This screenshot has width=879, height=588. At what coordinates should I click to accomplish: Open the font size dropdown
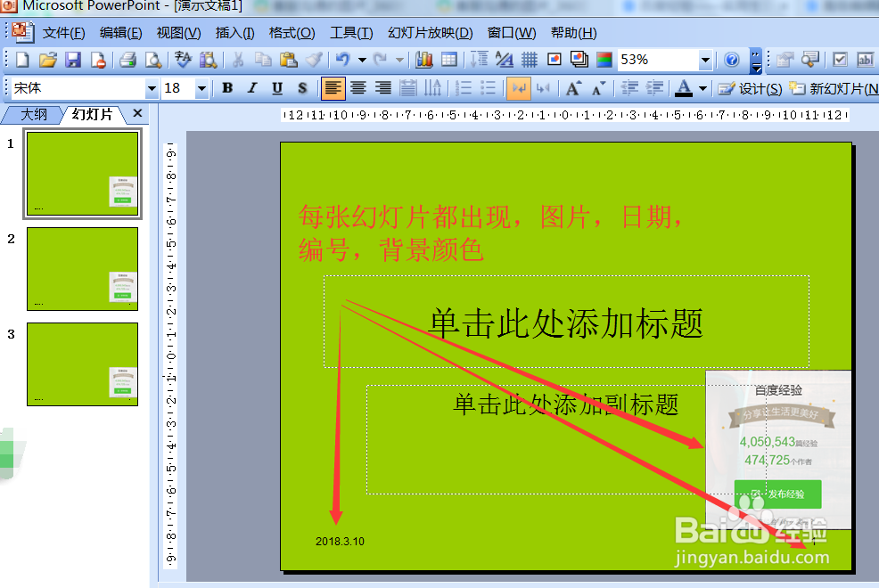click(x=201, y=88)
